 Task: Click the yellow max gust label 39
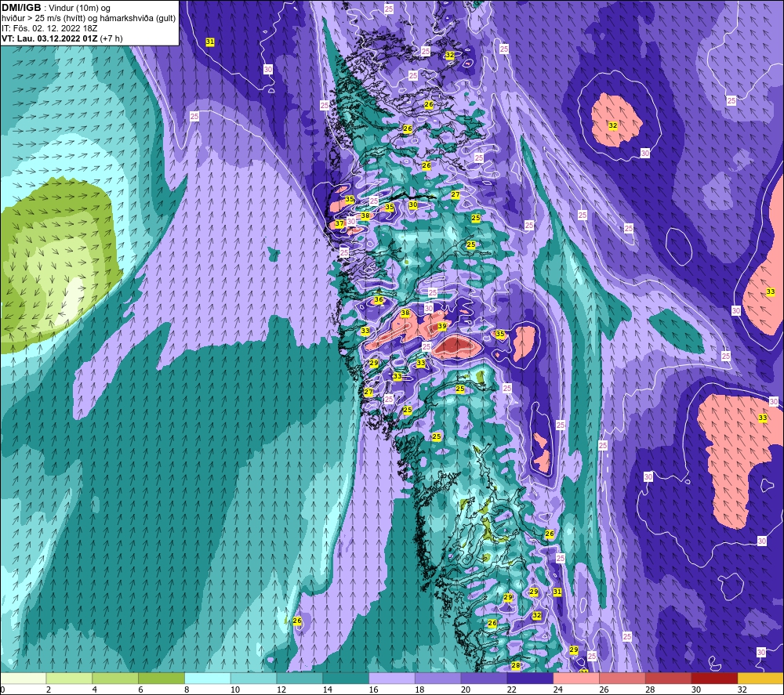pos(442,326)
